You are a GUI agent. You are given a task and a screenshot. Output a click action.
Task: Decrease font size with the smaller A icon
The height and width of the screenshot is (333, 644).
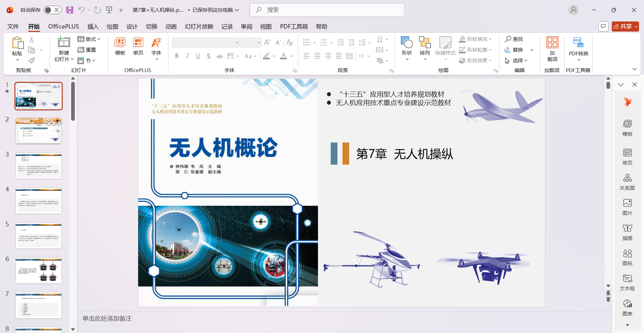coord(278,43)
